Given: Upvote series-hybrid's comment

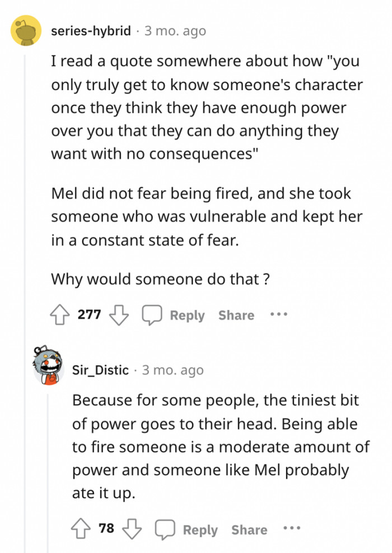Looking at the screenshot, I should point(63,314).
